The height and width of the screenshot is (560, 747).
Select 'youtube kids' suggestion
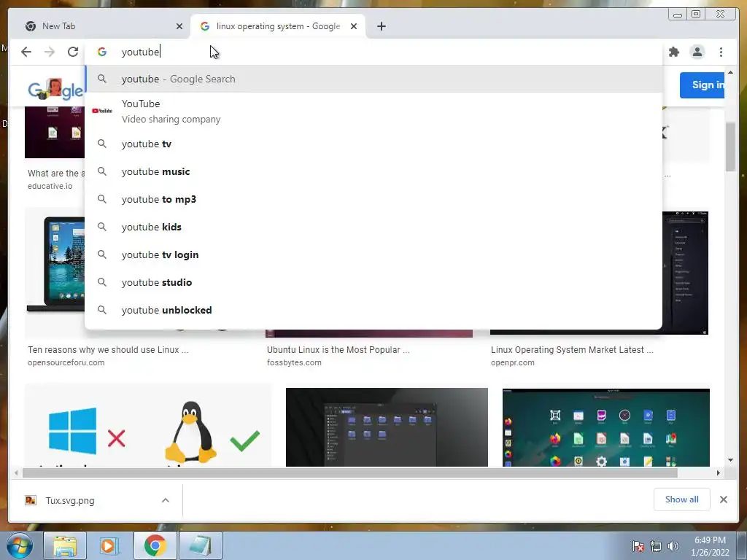point(373,227)
